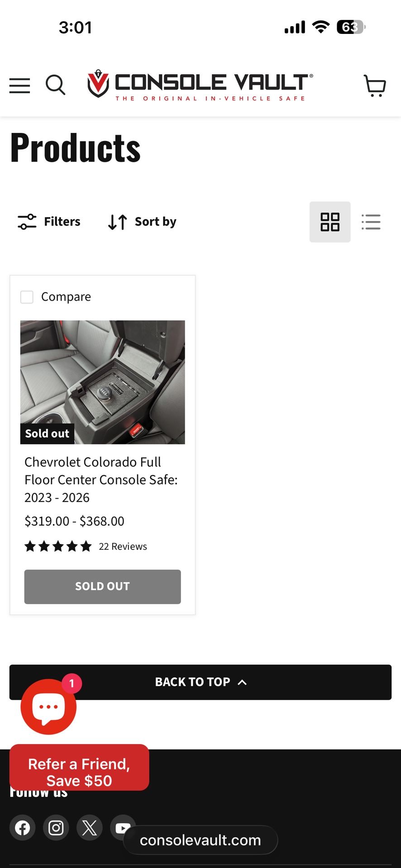Enable the Compare checkbox on the Colorado safe
401x868 pixels.
click(x=27, y=297)
